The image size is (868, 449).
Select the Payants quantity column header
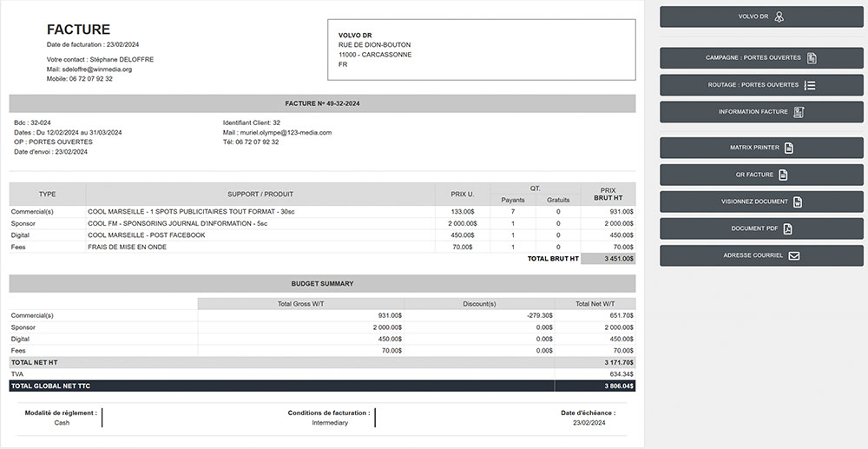[513, 200]
